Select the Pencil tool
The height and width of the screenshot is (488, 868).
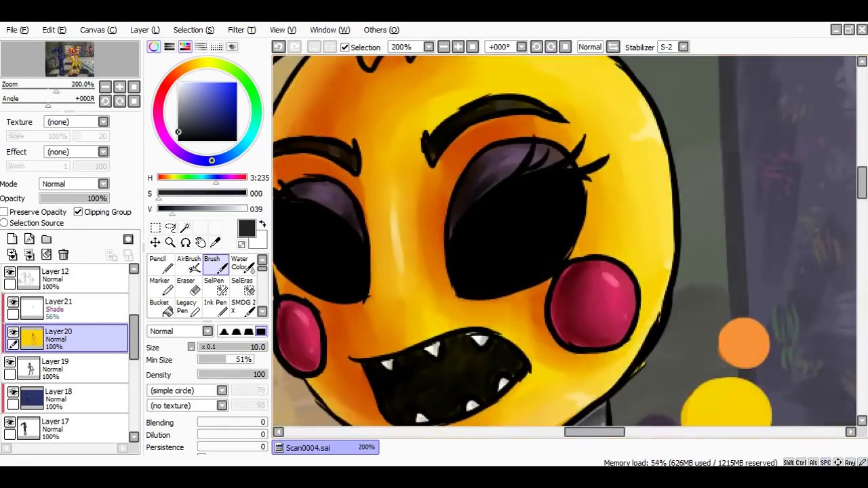[160, 264]
